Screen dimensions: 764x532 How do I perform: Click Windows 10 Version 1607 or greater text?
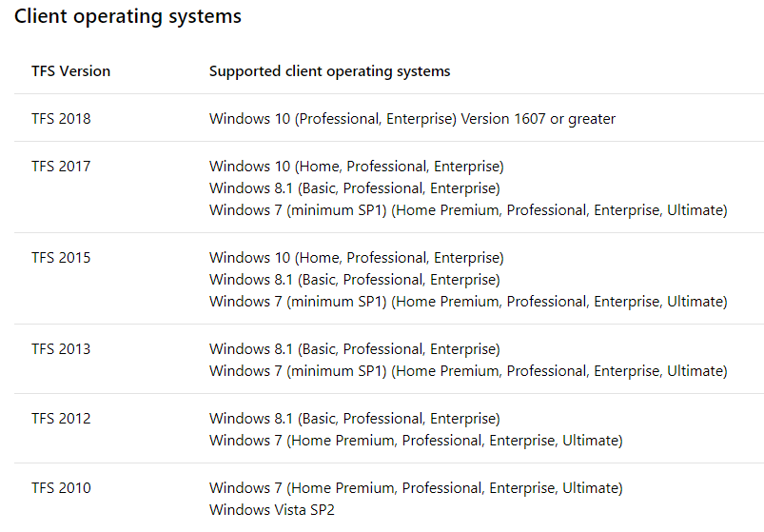pyautogui.click(x=412, y=119)
